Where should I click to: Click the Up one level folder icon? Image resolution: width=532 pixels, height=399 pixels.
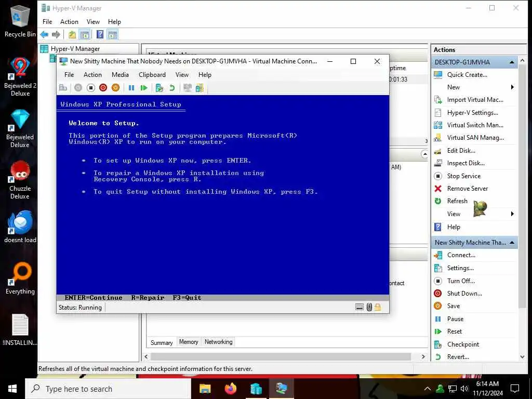click(72, 34)
